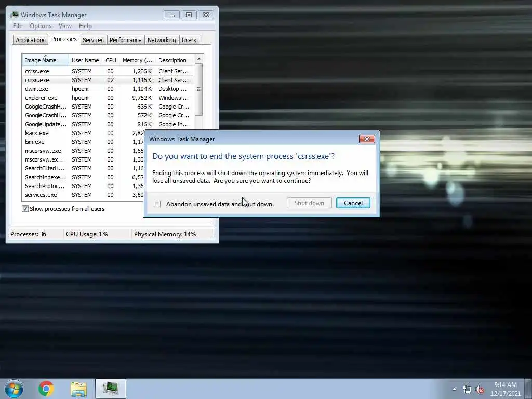Open the Options menu

[41, 26]
